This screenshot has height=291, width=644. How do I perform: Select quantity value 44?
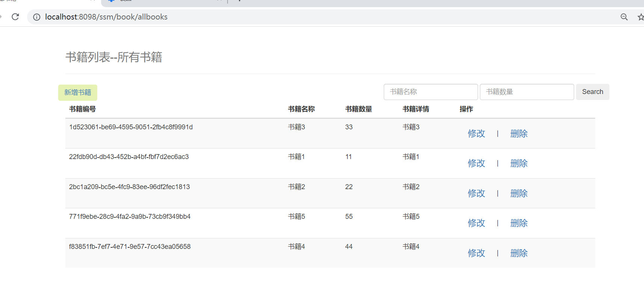(349, 247)
